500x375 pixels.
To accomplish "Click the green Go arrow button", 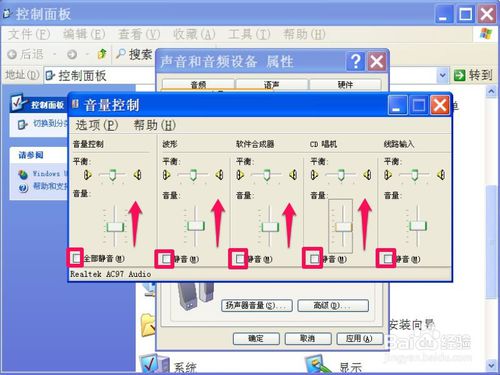I will click(x=459, y=75).
